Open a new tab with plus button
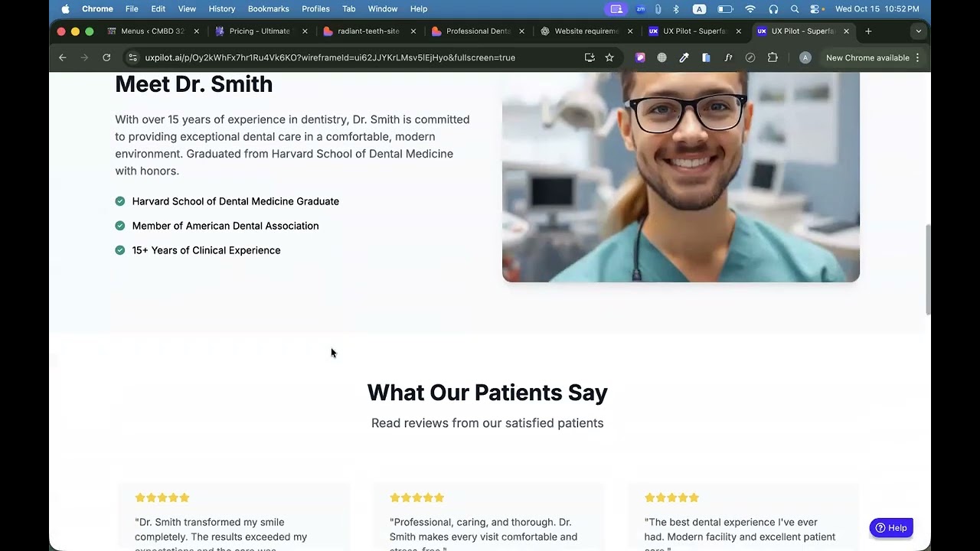980x551 pixels. tap(868, 31)
